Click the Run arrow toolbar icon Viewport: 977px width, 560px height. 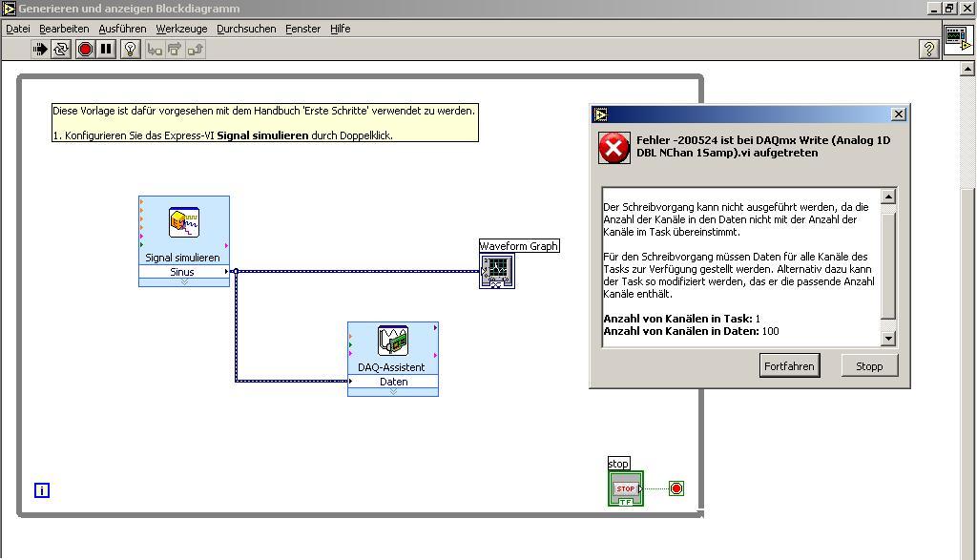40,50
